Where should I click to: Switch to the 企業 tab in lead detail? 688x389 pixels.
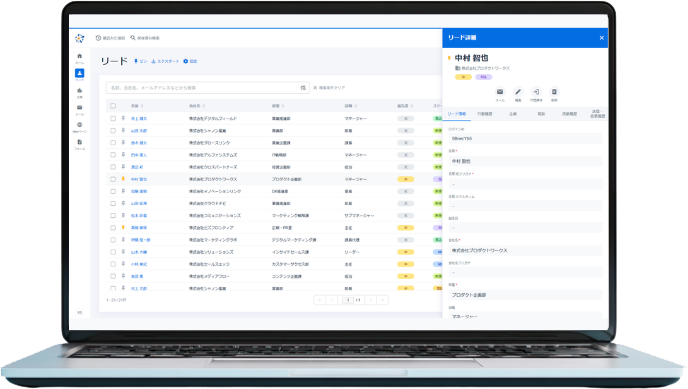[x=512, y=114]
